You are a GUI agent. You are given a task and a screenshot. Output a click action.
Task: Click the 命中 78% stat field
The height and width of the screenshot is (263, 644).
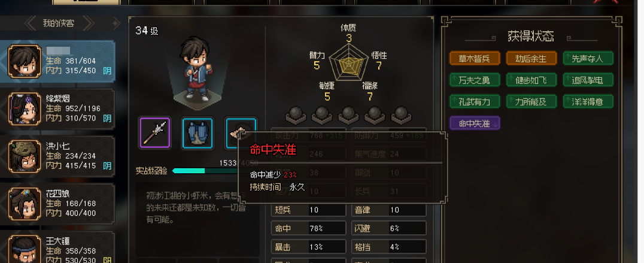308,228
